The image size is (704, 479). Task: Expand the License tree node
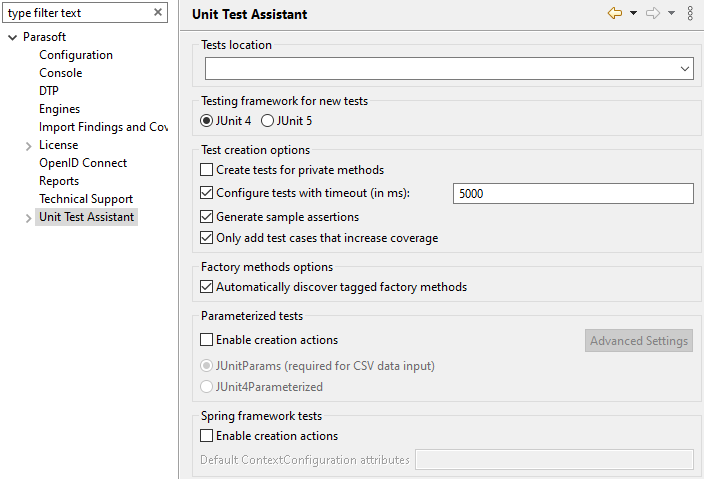click(29, 146)
